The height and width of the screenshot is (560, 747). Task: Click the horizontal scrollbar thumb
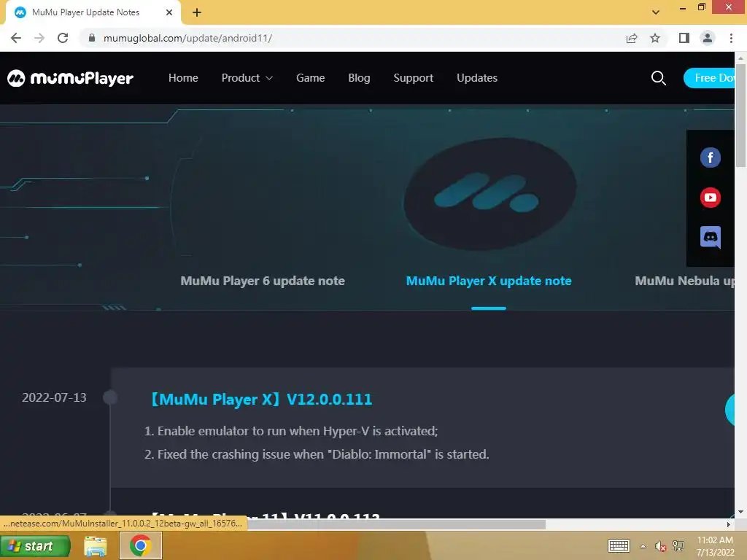[x=396, y=524]
